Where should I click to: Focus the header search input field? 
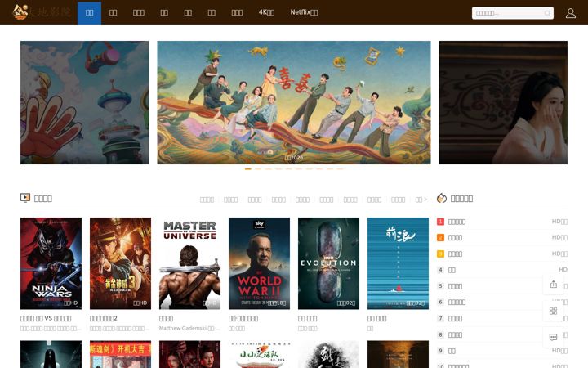click(x=512, y=13)
